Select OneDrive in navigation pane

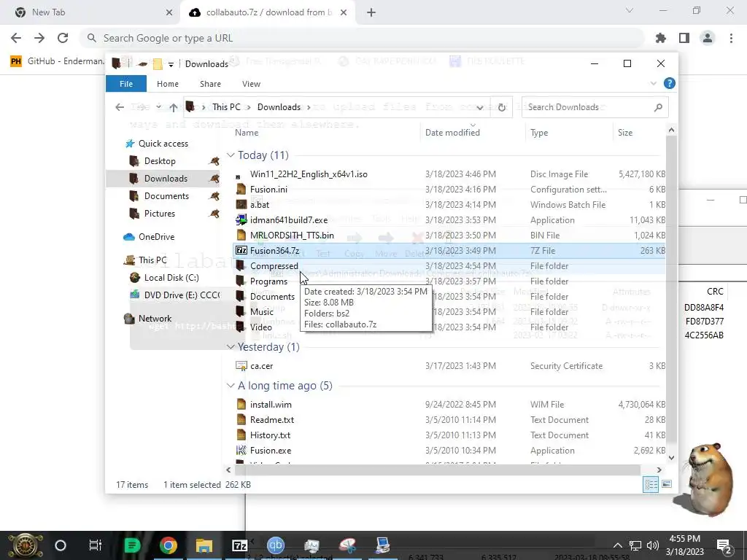156,237
